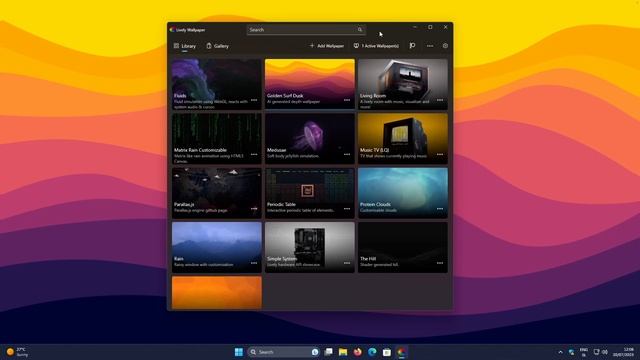This screenshot has width=640, height=360.
Task: Open Task View from the taskbar
Action: pos(329,352)
